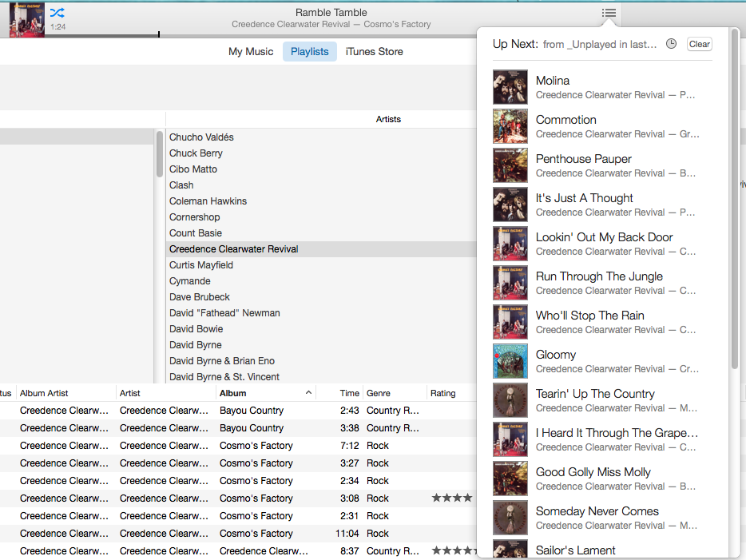Select Dave Brubeck
The height and width of the screenshot is (560, 746).
321,297
